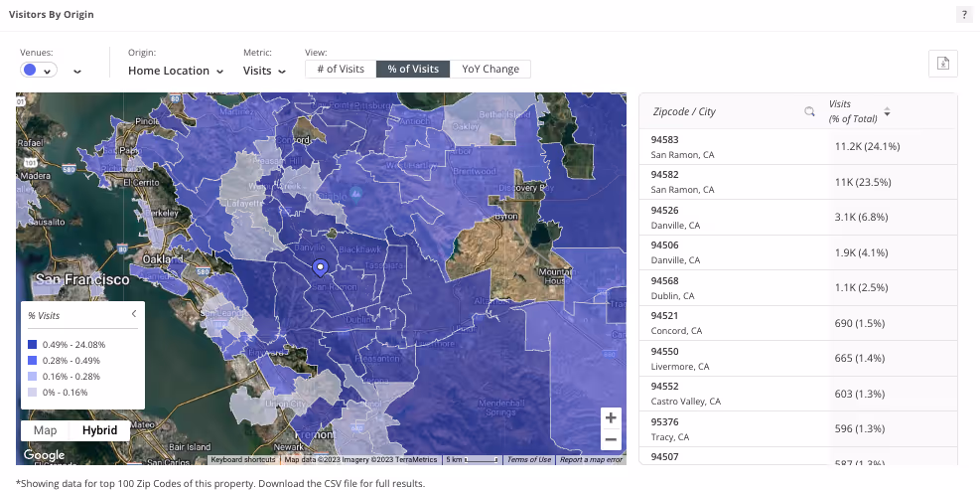The width and height of the screenshot is (980, 490).
Task: Click the 11K (23.5%) visits value
Action: click(x=863, y=182)
